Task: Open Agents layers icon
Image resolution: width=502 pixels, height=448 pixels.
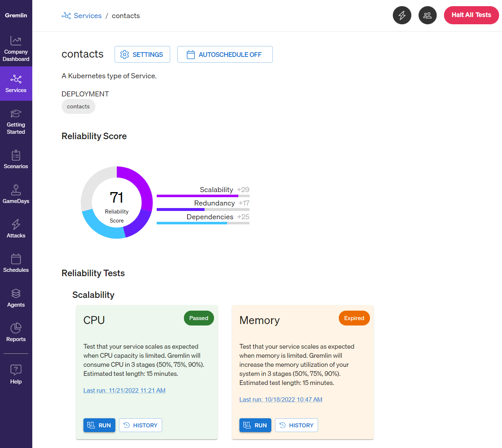Action: (16, 293)
